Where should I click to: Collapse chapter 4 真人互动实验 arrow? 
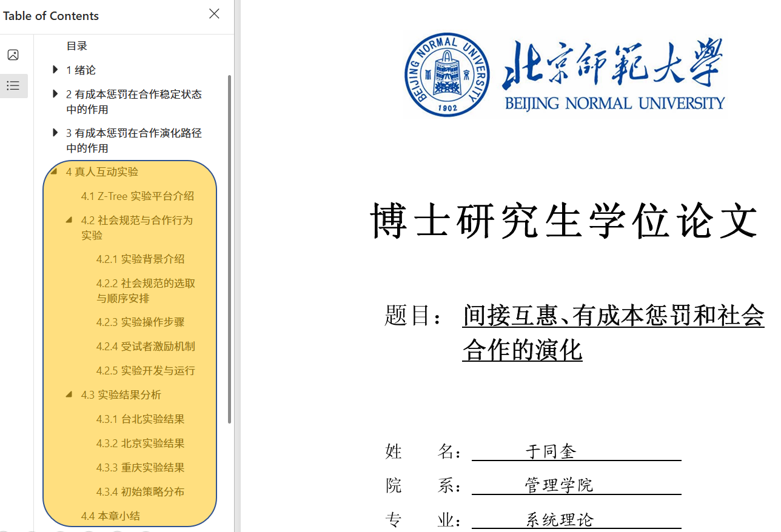54,172
